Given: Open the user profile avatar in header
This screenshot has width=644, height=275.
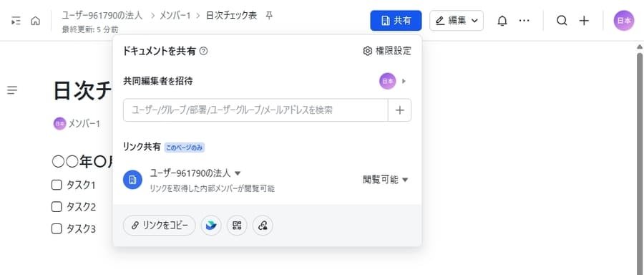Looking at the screenshot, I should tap(624, 21).
